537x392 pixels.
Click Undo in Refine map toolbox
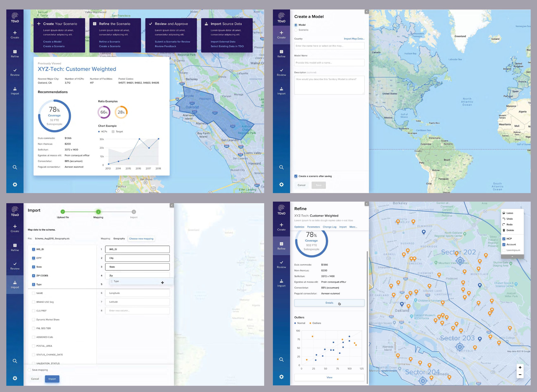point(508,219)
